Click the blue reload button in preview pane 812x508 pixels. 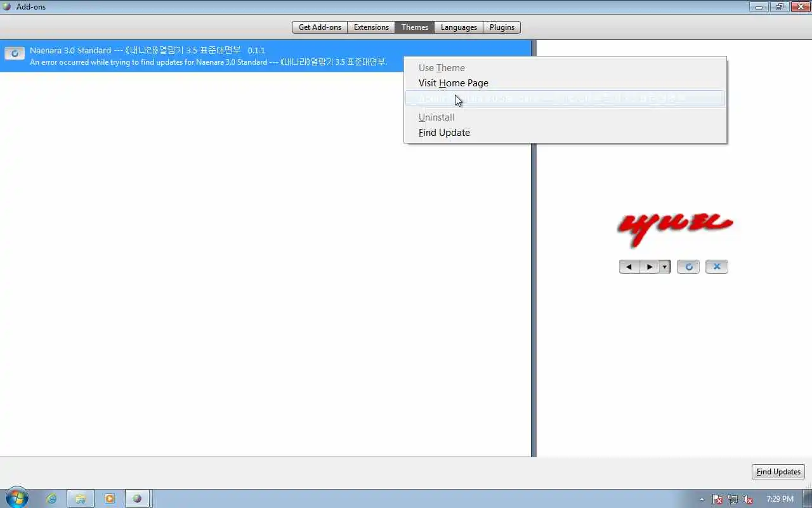(688, 267)
